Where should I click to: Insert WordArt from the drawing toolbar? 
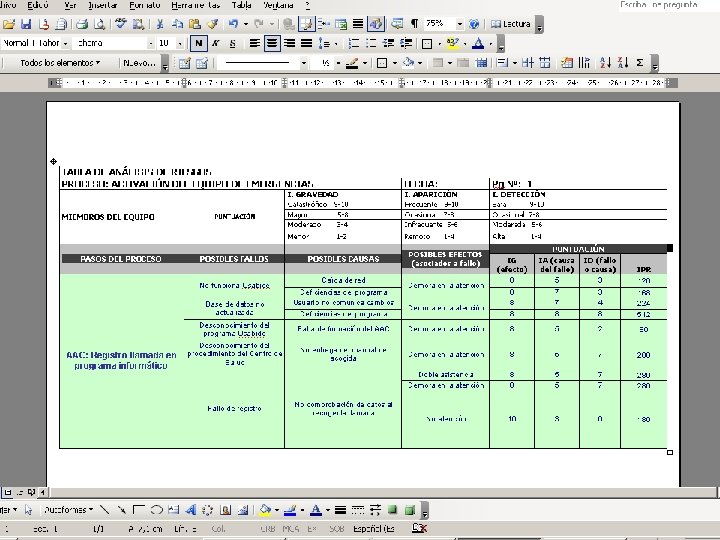[191, 510]
